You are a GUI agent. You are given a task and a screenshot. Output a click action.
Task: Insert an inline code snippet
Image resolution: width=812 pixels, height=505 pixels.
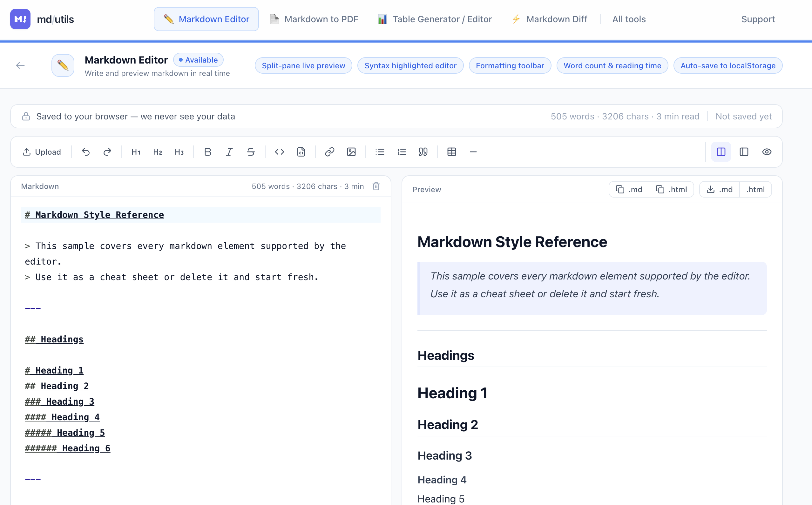280,152
